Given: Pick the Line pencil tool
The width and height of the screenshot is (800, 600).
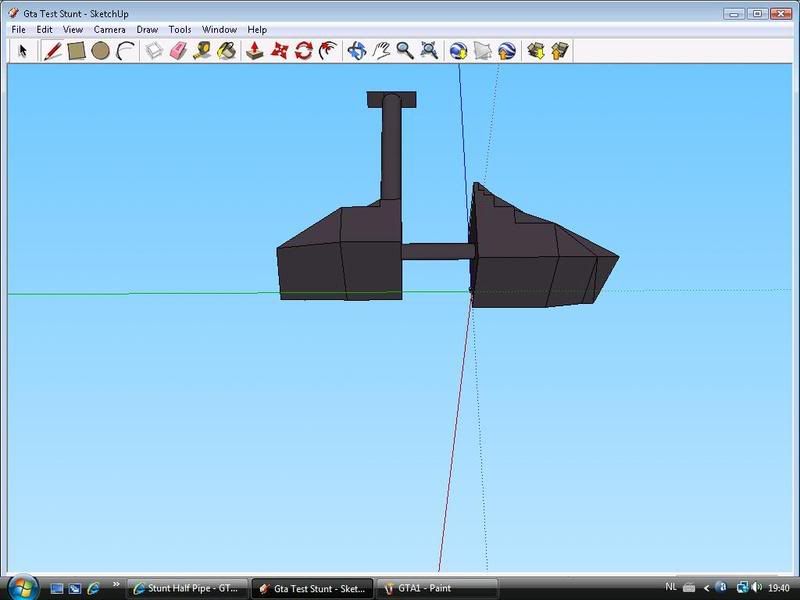Looking at the screenshot, I should pos(53,51).
